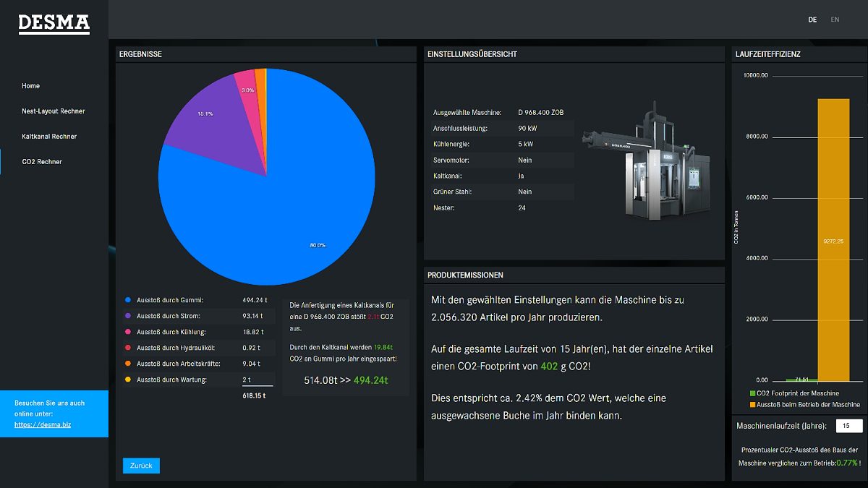Edit the Maschinenlaufzeit years field
This screenshot has height=488, width=868.
pos(849,426)
